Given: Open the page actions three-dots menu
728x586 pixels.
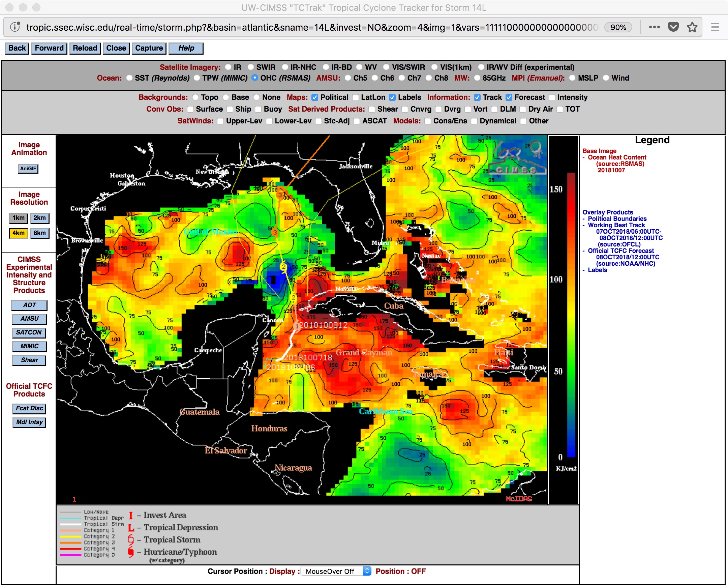Looking at the screenshot, I should coord(654,27).
